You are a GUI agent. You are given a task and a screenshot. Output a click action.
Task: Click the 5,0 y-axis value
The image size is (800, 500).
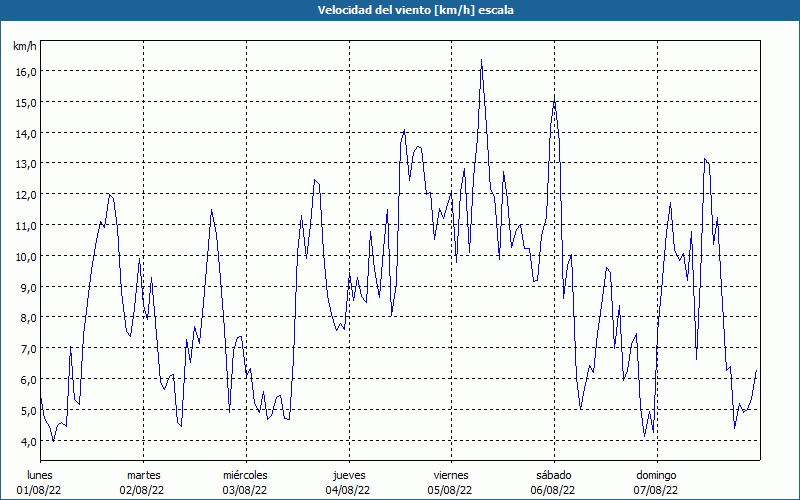point(28,410)
